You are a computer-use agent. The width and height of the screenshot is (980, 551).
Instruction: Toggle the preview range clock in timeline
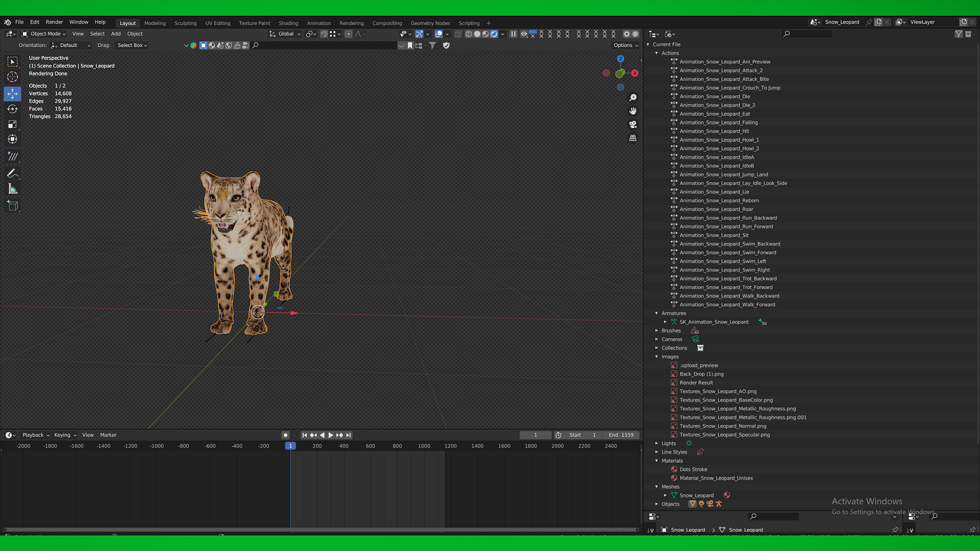pyautogui.click(x=558, y=435)
